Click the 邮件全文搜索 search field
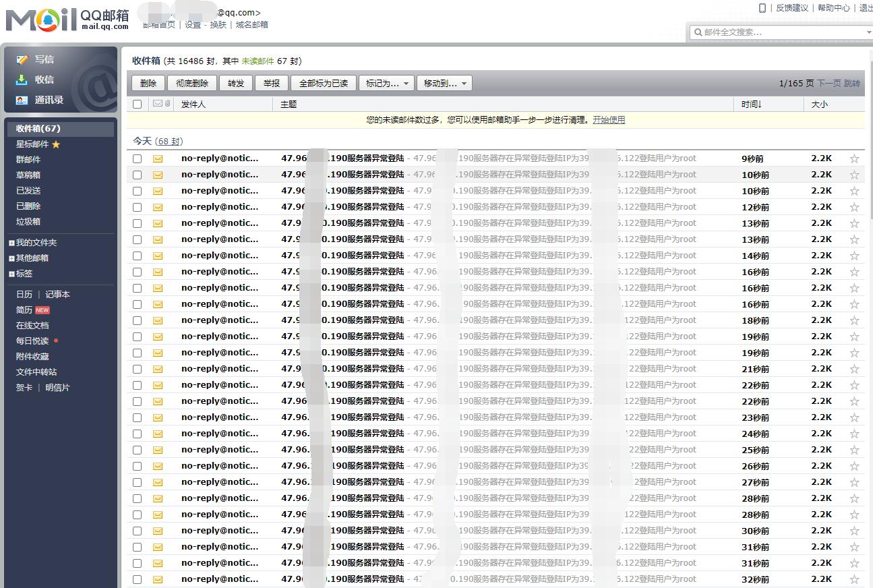 (782, 32)
